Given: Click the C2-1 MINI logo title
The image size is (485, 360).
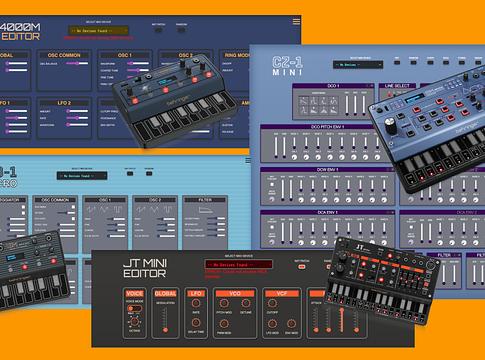Looking at the screenshot, I should 288,66.
